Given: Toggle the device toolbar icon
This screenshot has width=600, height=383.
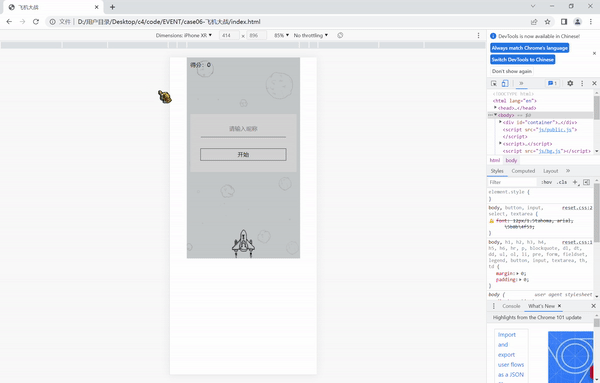Looking at the screenshot, I should point(505,83).
